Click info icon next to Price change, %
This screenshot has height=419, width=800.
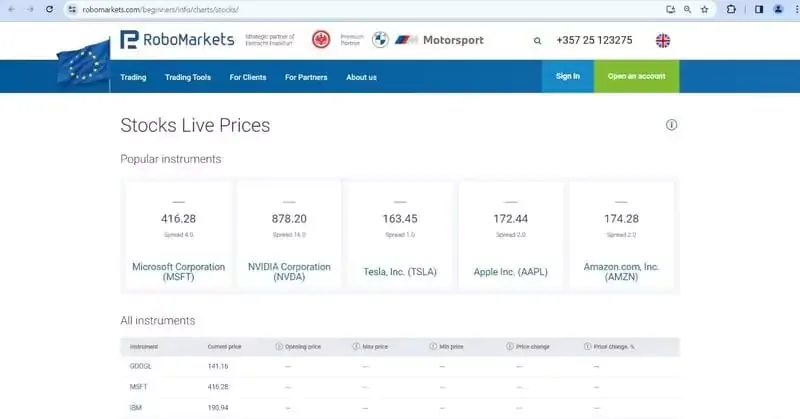click(x=587, y=346)
